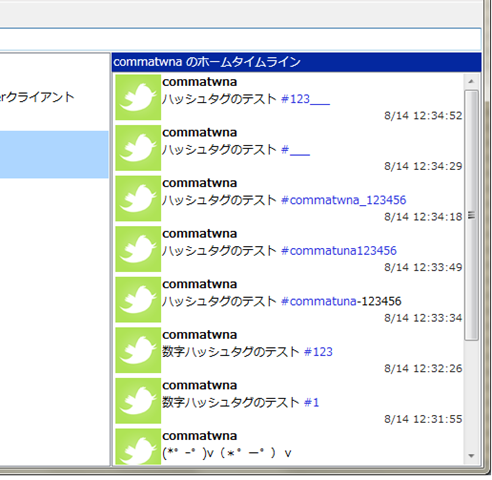The height and width of the screenshot is (480, 492).
Task: Click the avatar of the 12:34:18 tweet
Action: coord(138,198)
